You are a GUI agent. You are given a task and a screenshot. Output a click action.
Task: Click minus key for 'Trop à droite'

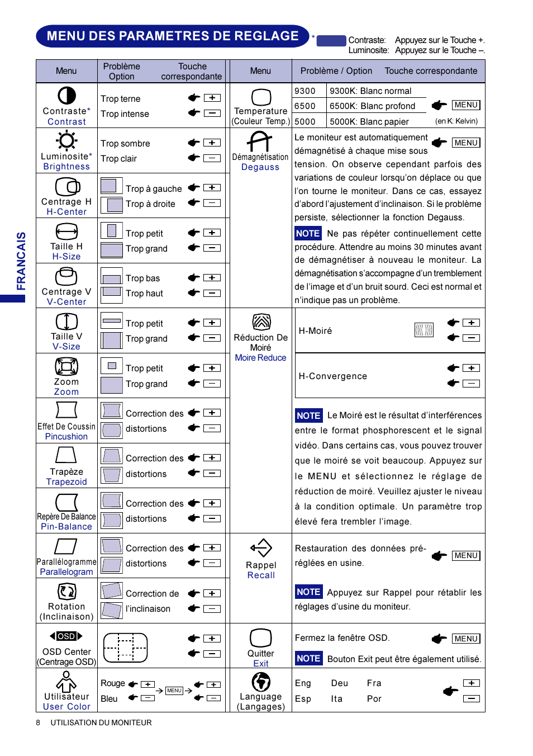click(212, 203)
